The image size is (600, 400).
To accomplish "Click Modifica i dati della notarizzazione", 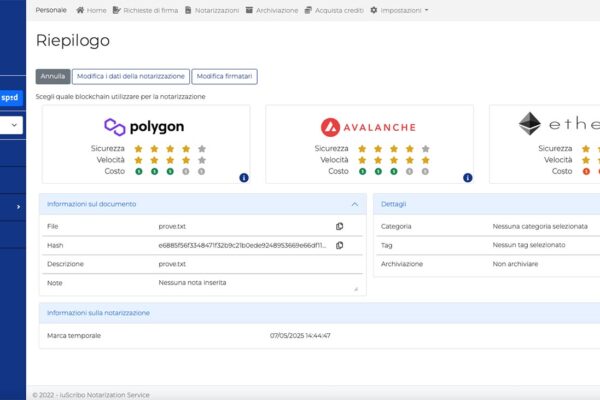I will click(131, 77).
